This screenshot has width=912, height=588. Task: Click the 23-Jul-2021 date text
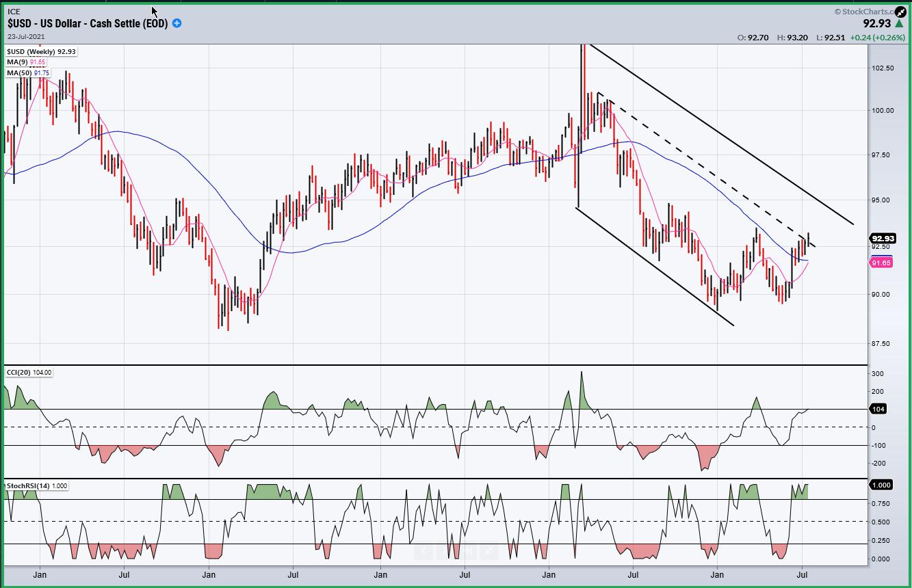[26, 36]
